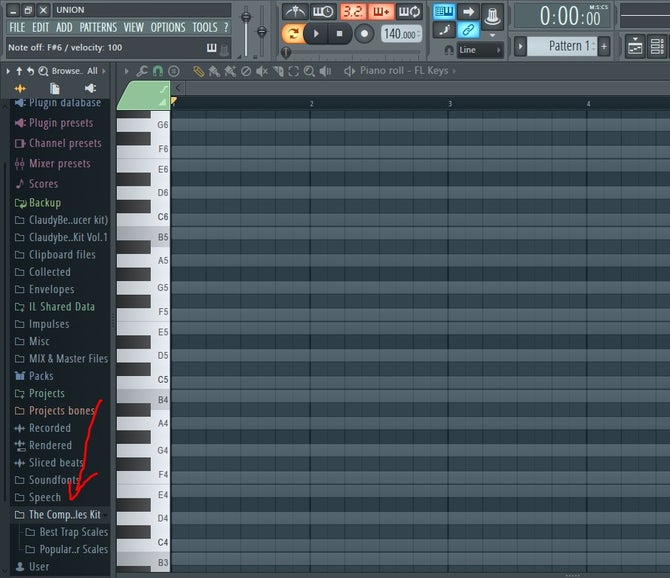Select the Zoom tool magnifier
The height and width of the screenshot is (578, 670).
309,71
